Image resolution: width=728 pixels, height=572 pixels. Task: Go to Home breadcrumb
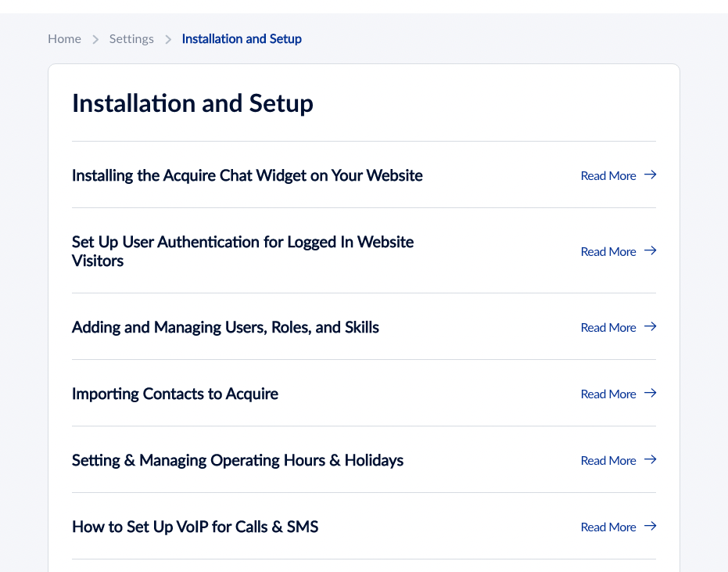pos(65,39)
